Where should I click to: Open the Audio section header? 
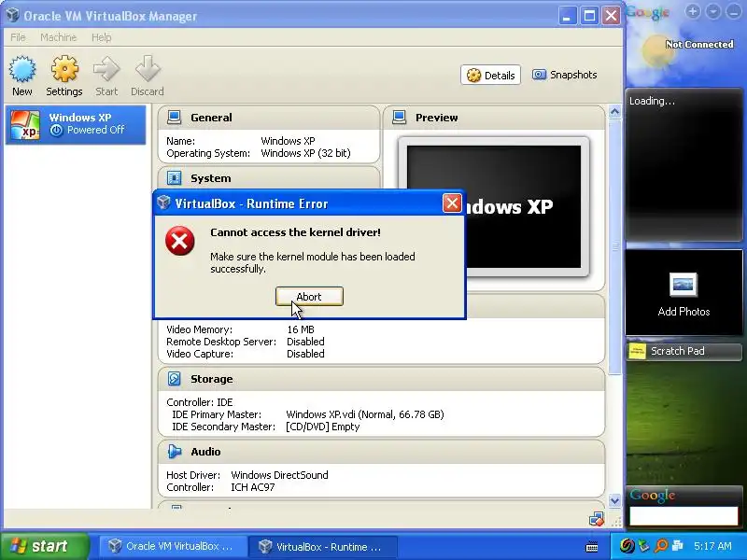(x=381, y=452)
